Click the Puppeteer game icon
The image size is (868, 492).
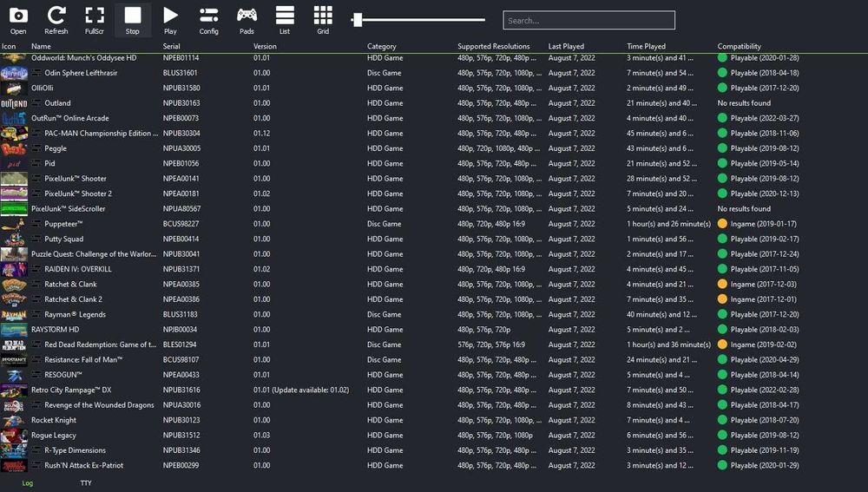click(x=14, y=224)
